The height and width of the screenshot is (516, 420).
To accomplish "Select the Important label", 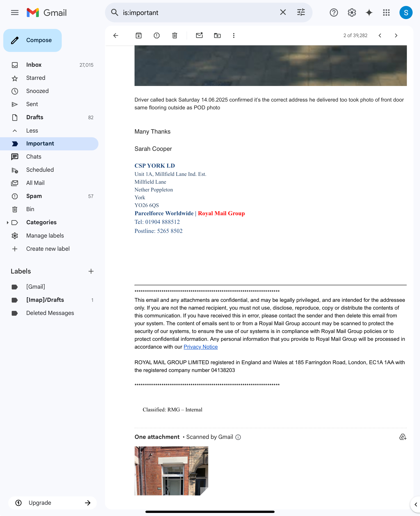I will tap(49, 144).
